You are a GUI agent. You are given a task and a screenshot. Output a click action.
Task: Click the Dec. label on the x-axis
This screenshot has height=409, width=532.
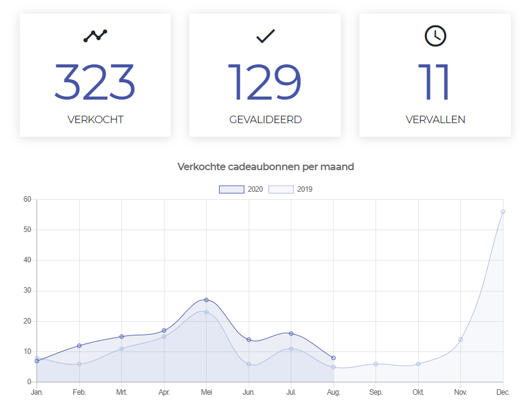502,392
